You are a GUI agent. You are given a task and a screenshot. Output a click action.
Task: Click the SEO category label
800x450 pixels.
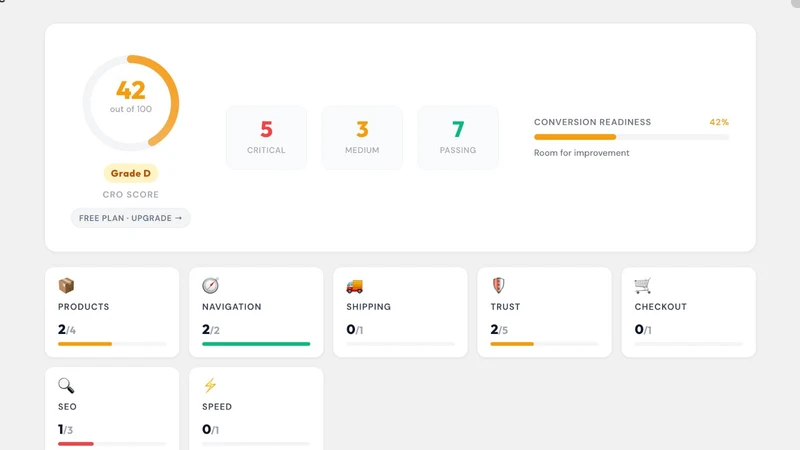(x=67, y=407)
